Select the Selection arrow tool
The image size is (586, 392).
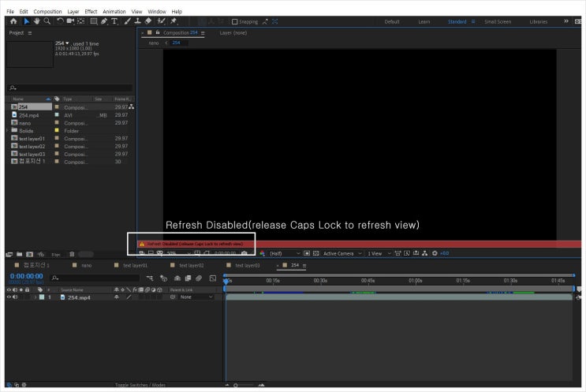[x=27, y=21]
